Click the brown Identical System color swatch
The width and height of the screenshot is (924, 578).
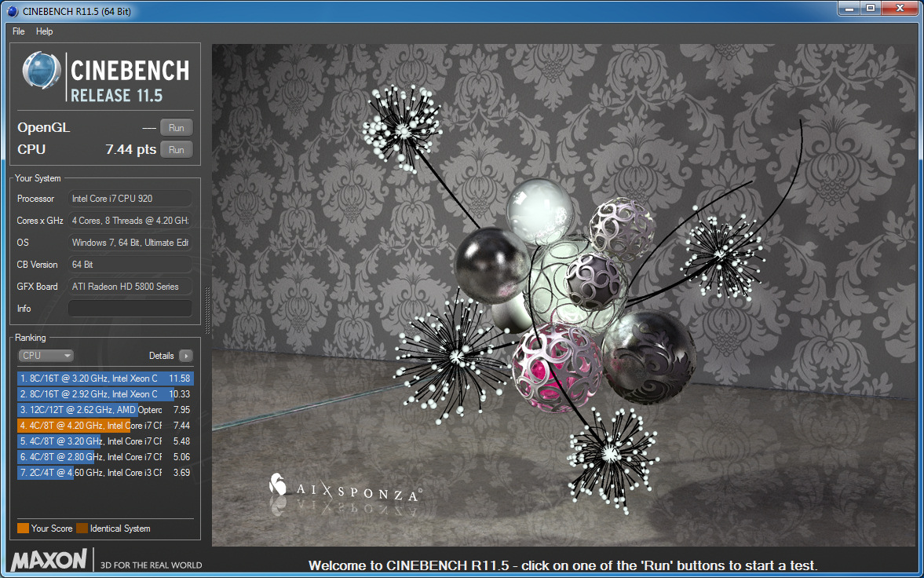(82, 529)
